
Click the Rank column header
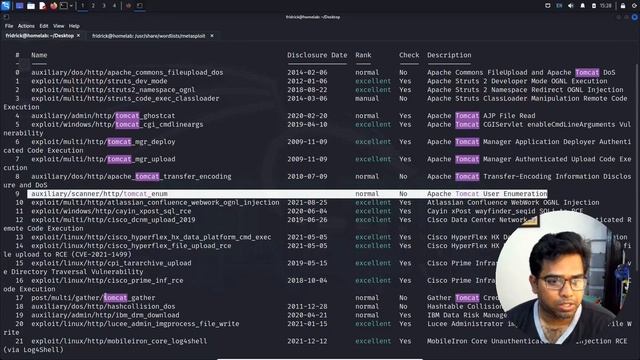click(363, 55)
